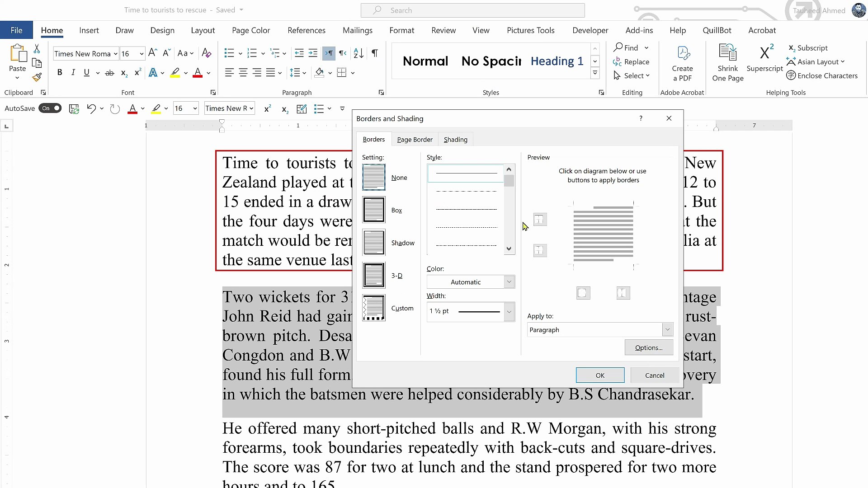Click the Clear All Formatting icon

click(207, 53)
